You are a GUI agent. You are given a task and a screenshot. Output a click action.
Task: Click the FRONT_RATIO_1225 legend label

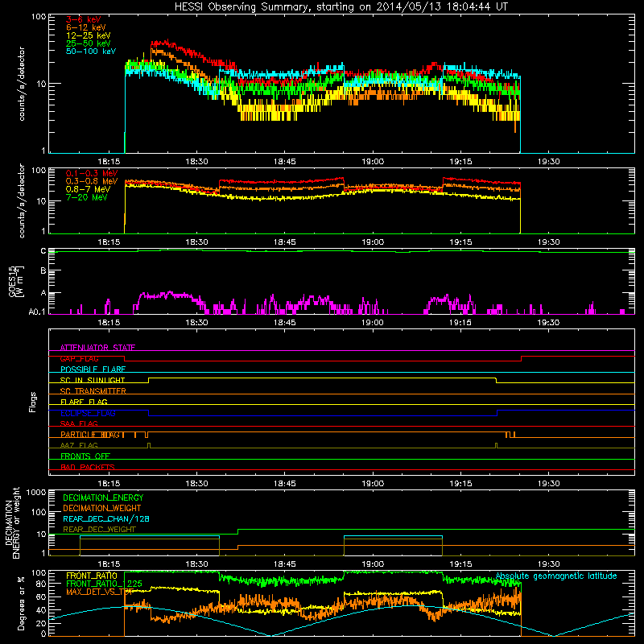pyautogui.click(x=105, y=584)
